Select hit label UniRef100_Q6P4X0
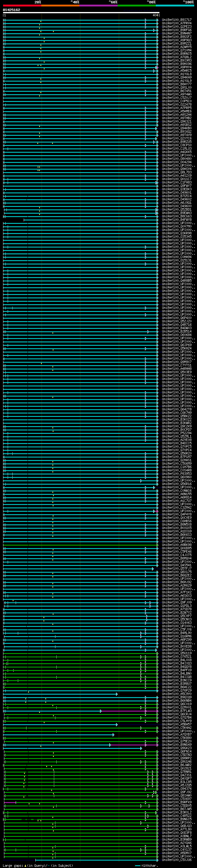197x868 pixels. click(x=177, y=318)
